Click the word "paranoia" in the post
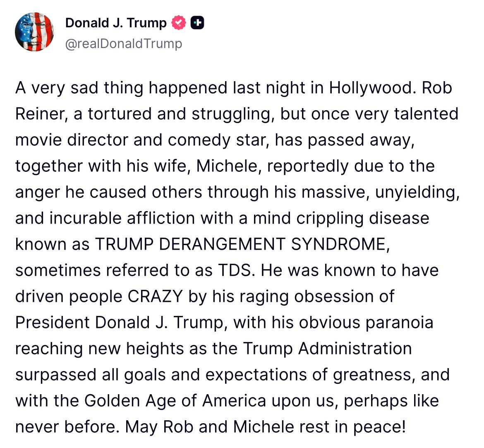The image size is (484, 448). coord(399,323)
